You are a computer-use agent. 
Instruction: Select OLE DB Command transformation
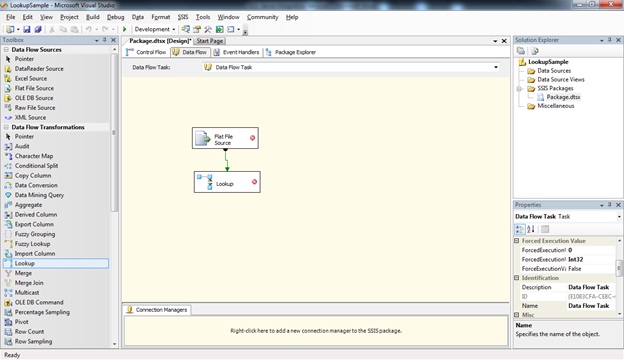pyautogui.click(x=39, y=302)
